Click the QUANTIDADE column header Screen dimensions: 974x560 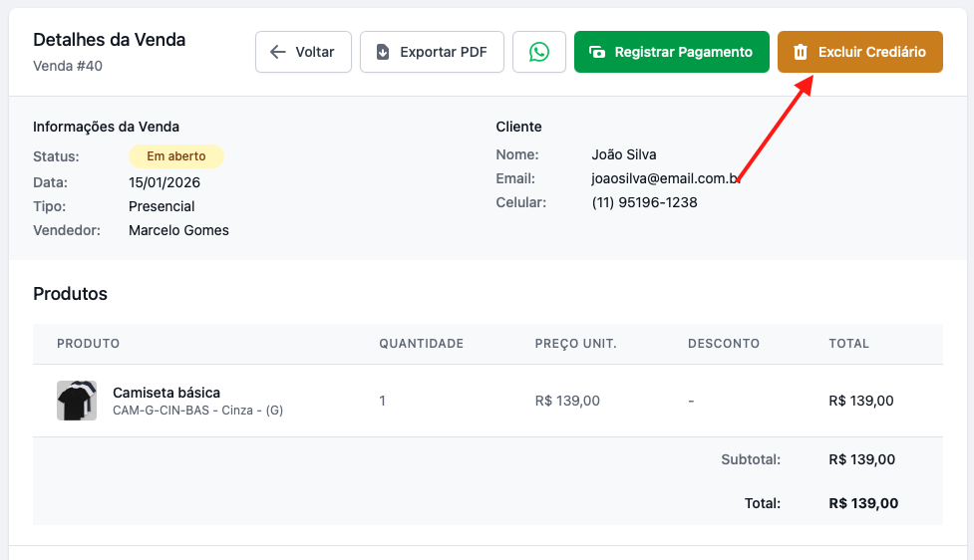pos(421,344)
